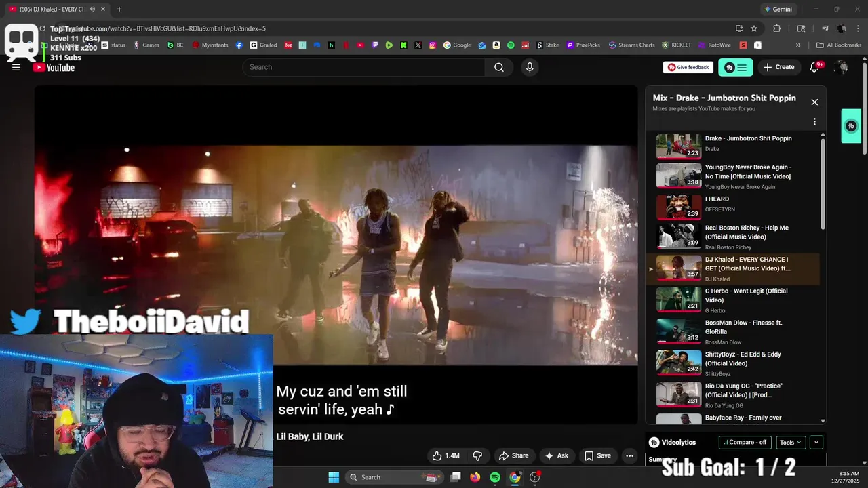Viewport: 868px width, 488px height.
Task: Collapse the Videolytics panel chevron
Action: pyautogui.click(x=816, y=442)
